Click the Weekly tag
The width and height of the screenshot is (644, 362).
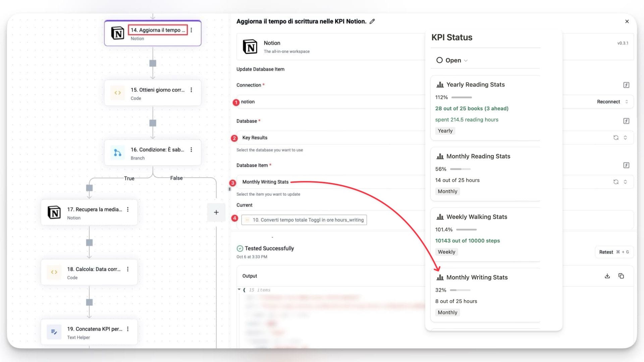click(x=446, y=252)
